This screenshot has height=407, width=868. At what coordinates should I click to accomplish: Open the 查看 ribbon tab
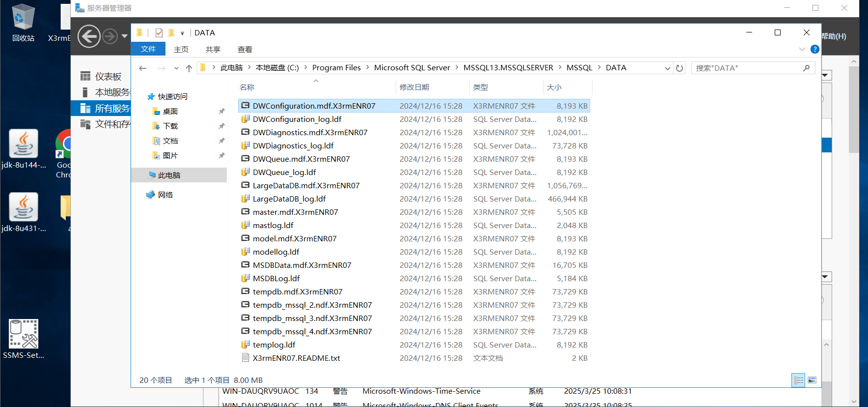(x=245, y=49)
